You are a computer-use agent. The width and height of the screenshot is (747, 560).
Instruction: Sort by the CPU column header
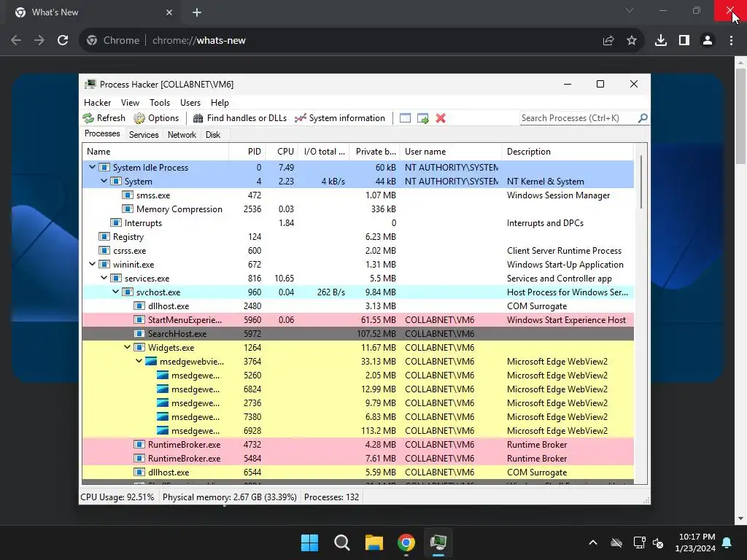[x=282, y=152]
